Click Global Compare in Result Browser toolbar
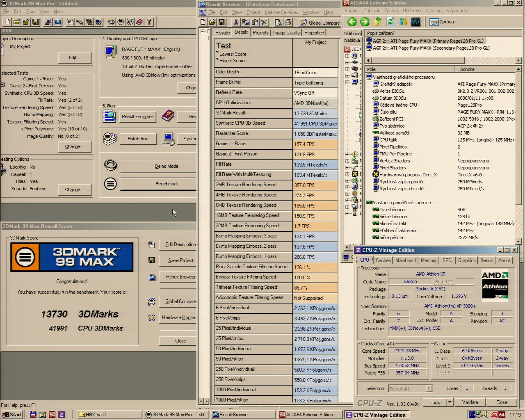This screenshot has height=420, width=525. point(320,23)
